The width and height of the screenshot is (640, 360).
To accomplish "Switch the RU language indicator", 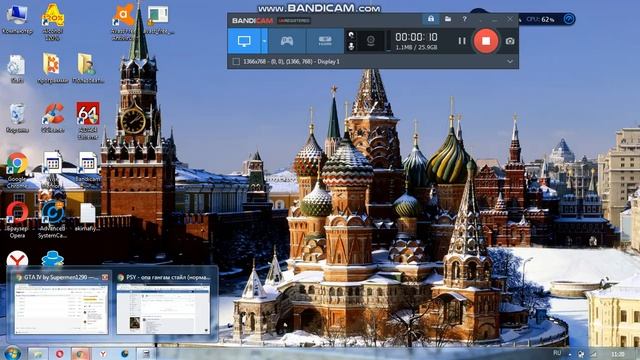I will [x=557, y=353].
